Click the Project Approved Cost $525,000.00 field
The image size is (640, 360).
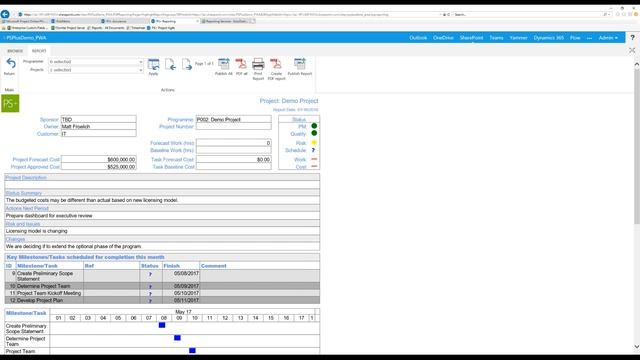click(98, 167)
